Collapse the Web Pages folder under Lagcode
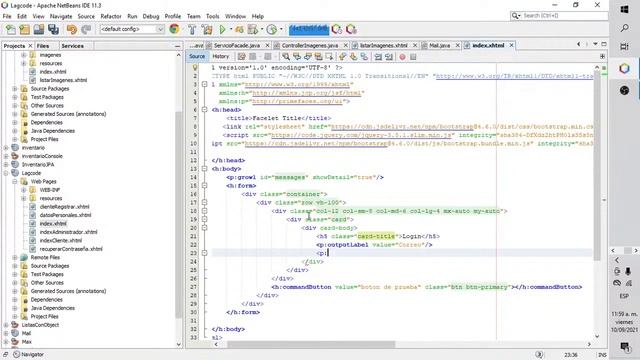The height and width of the screenshot is (360, 640). pos(15,182)
